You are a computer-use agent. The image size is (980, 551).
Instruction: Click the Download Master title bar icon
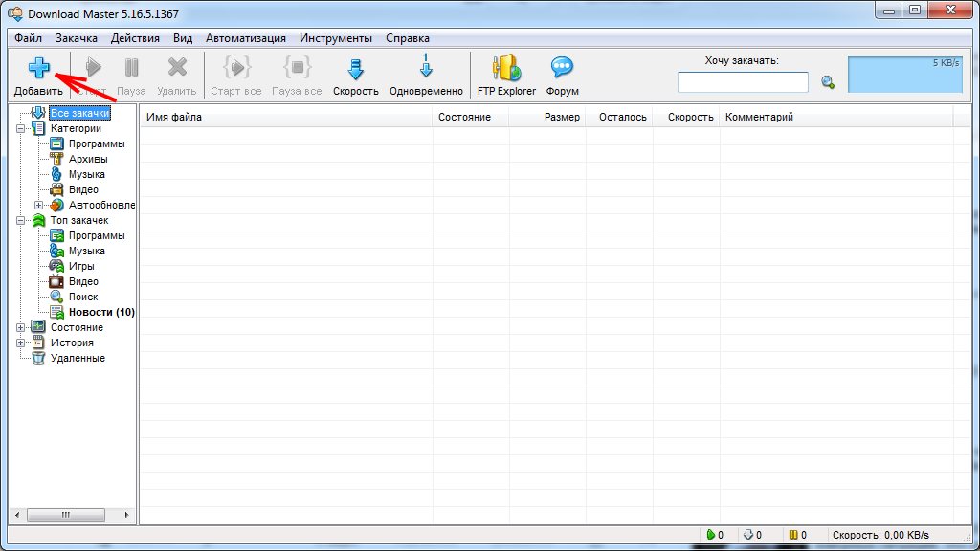15,13
